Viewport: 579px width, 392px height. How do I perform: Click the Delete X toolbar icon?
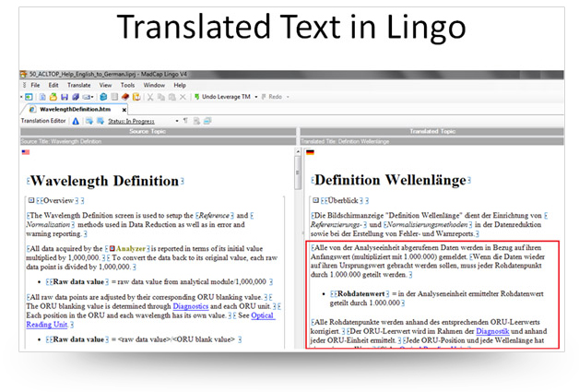(183, 97)
